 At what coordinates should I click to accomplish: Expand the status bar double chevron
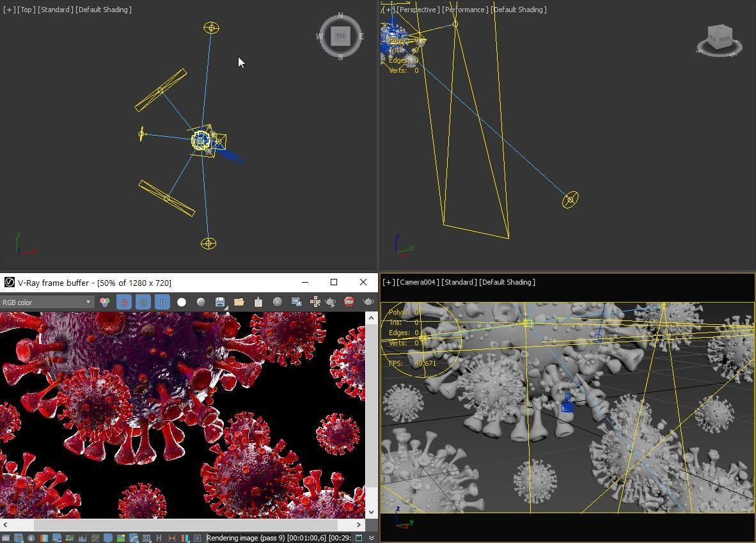click(371, 538)
